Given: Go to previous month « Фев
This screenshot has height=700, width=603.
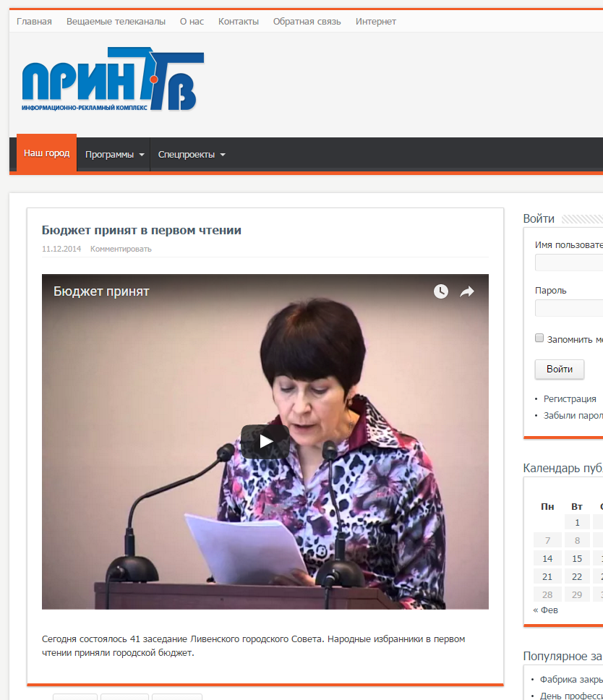Looking at the screenshot, I should click(x=545, y=610).
